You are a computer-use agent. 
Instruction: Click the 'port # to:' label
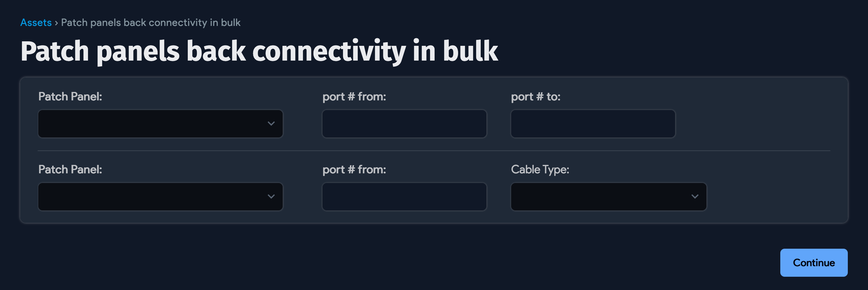pyautogui.click(x=536, y=96)
